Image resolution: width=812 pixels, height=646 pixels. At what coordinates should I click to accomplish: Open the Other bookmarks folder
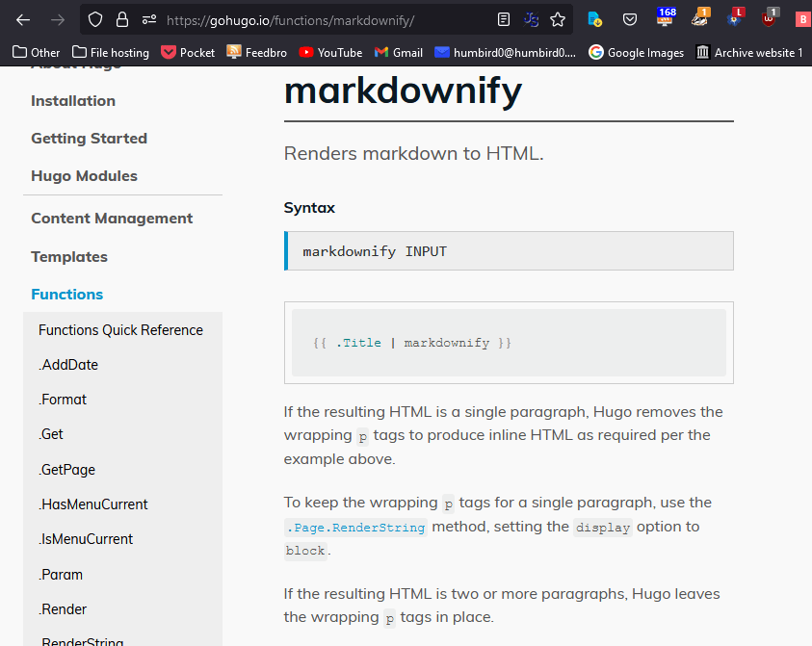coord(35,52)
